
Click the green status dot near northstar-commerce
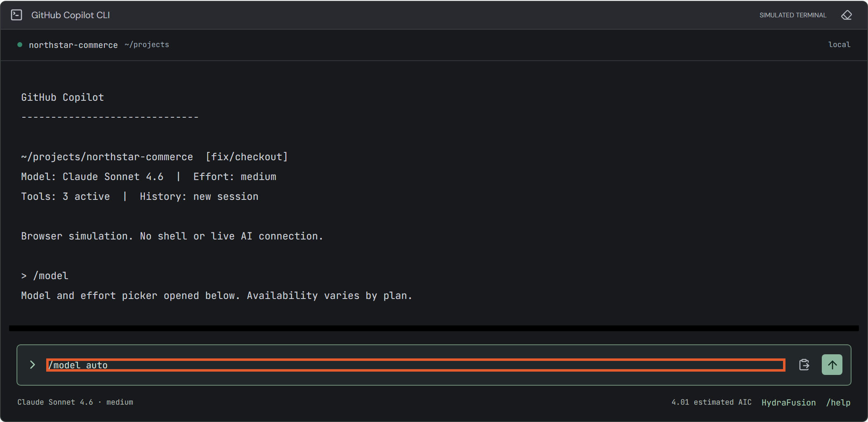coord(20,45)
